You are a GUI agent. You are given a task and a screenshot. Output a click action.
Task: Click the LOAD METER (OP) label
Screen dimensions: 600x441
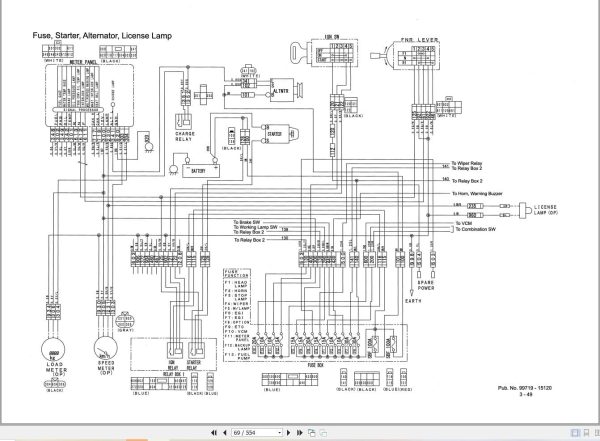click(57, 370)
